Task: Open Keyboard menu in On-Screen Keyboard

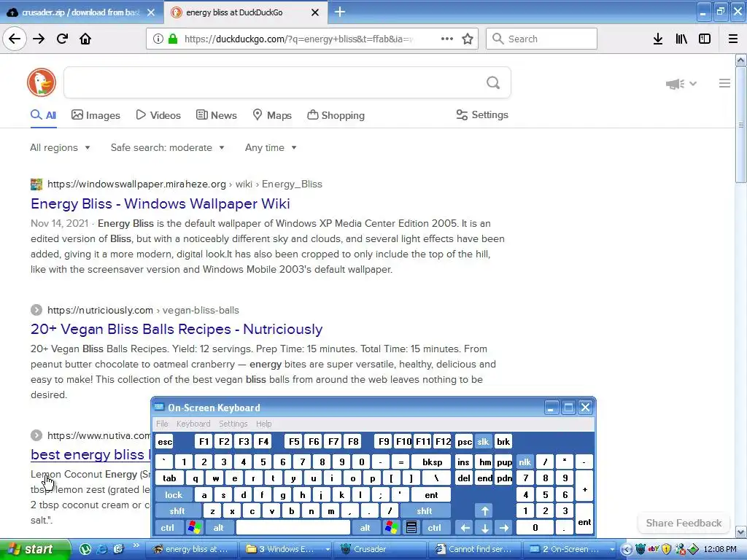Action: pos(193,424)
